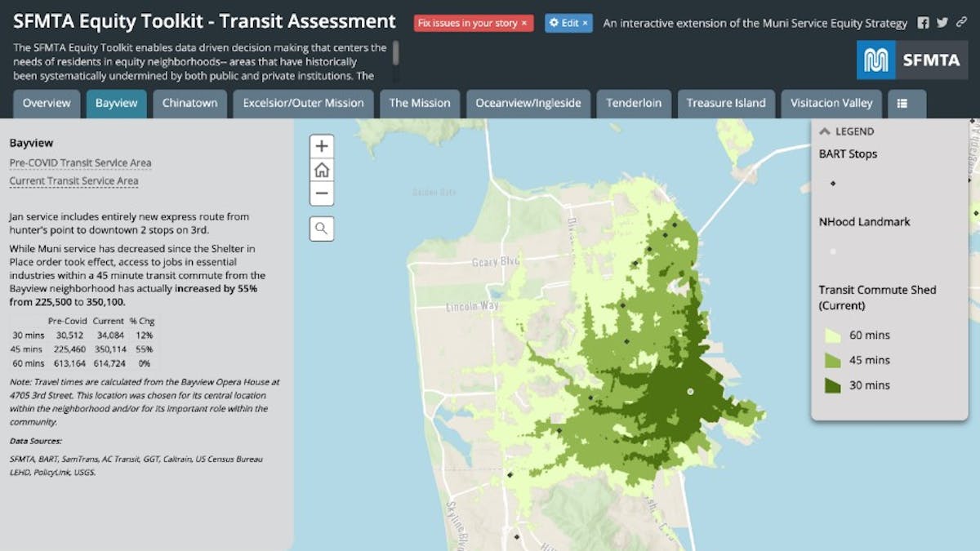Click the home default extent icon
Image resolution: width=980 pixels, height=551 pixels.
tap(321, 170)
